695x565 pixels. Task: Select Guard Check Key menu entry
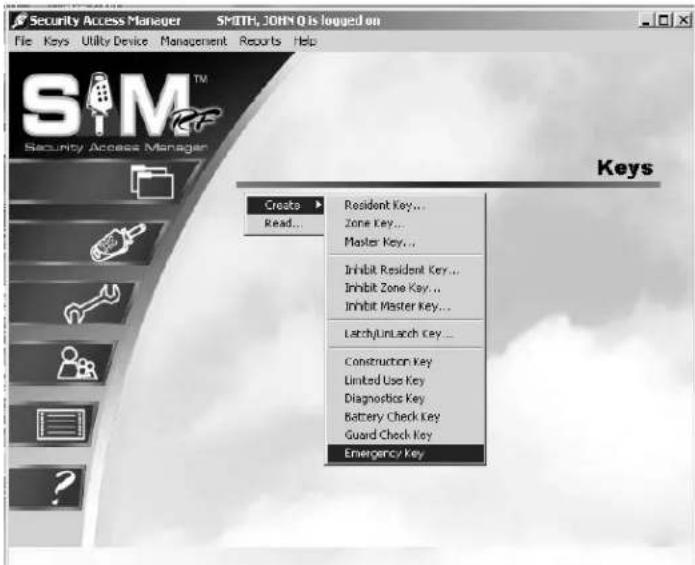(x=406, y=435)
